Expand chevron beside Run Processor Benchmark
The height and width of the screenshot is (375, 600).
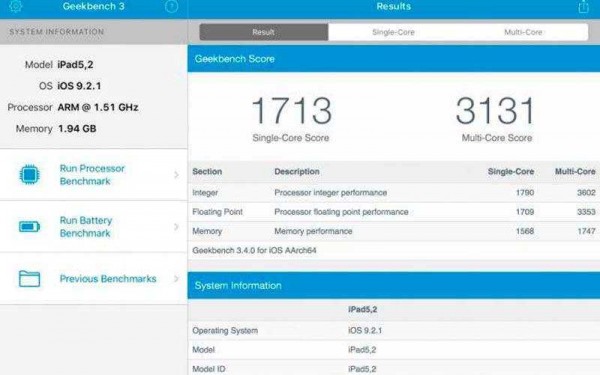click(176, 175)
